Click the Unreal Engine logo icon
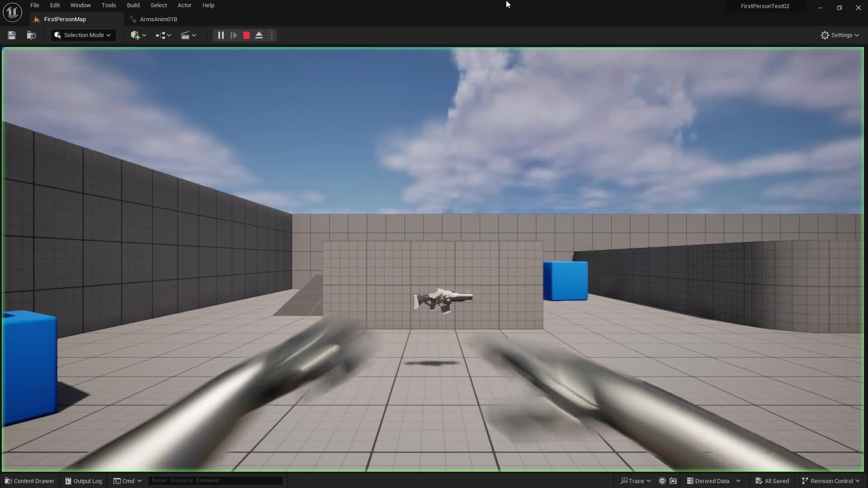Image resolution: width=868 pixels, height=488 pixels. coord(12,12)
